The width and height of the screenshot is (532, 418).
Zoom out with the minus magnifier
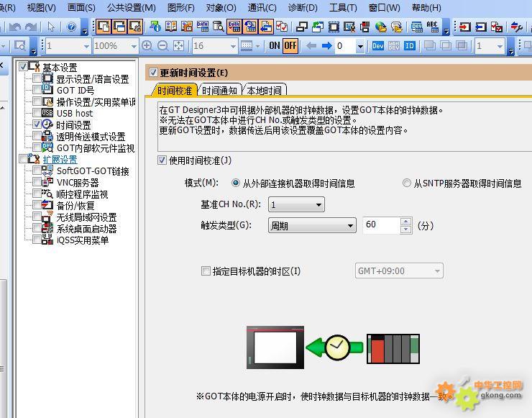[163, 45]
